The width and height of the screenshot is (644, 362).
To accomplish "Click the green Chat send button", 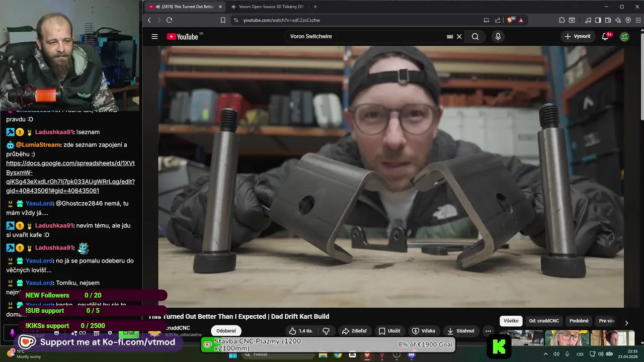I will [129, 333].
